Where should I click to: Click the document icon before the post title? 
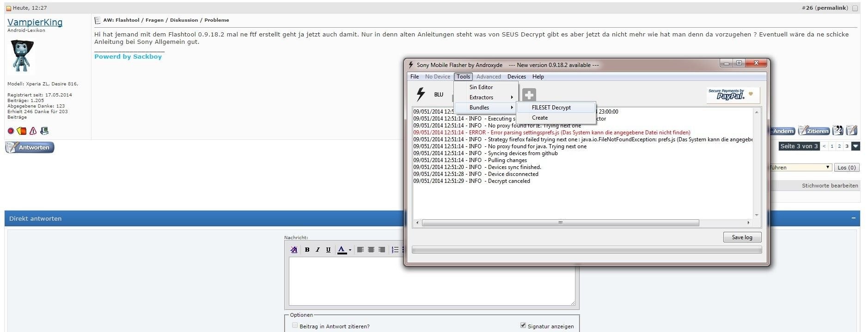coord(98,20)
